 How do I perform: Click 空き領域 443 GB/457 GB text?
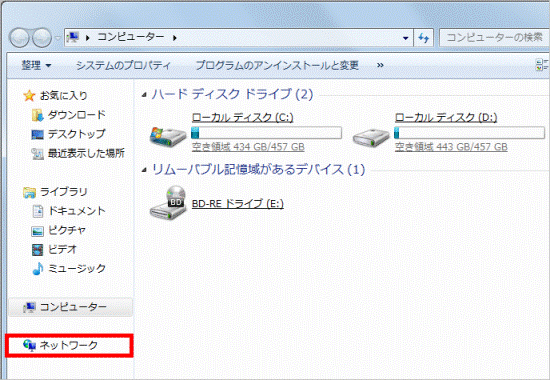(x=451, y=147)
